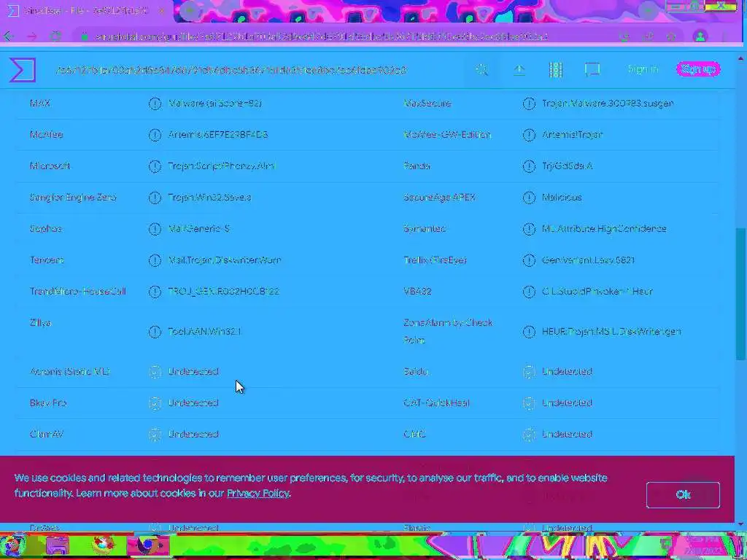Open the notifications speech bubble icon
Screen dimensions: 747x560
(592, 70)
